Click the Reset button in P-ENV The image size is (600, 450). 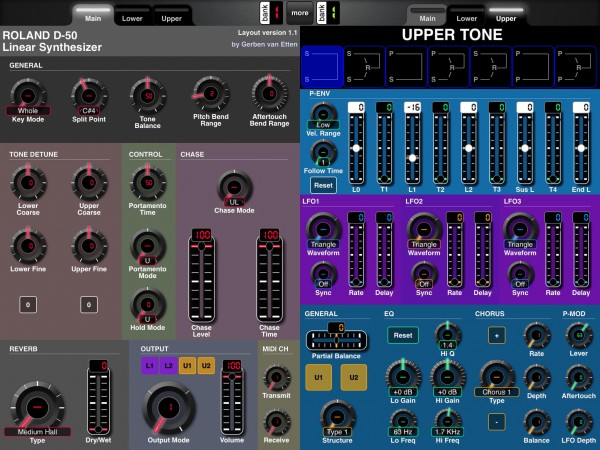pos(323,185)
